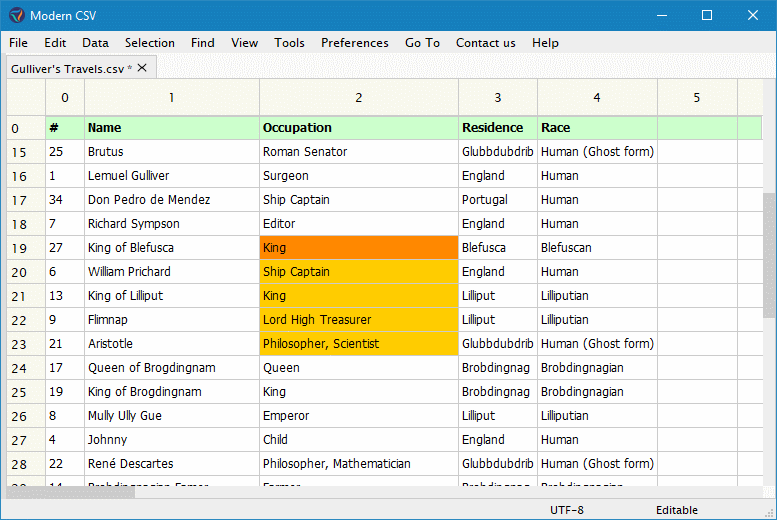Select row header 15
Screen dimensions: 777x520
(26, 152)
